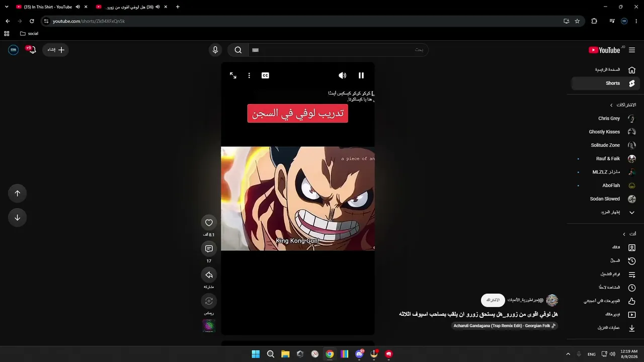Mute audio on the In This Shirt tab
644x362 pixels.
pos(78,7)
